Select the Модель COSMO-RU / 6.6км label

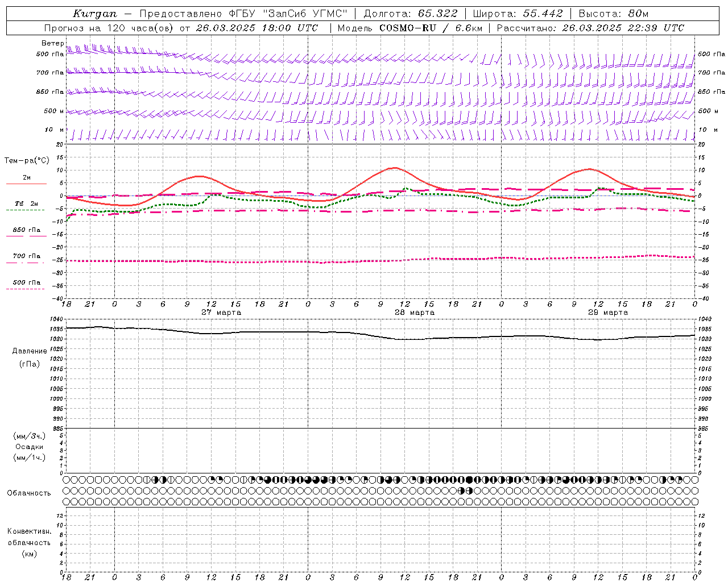click(409, 28)
